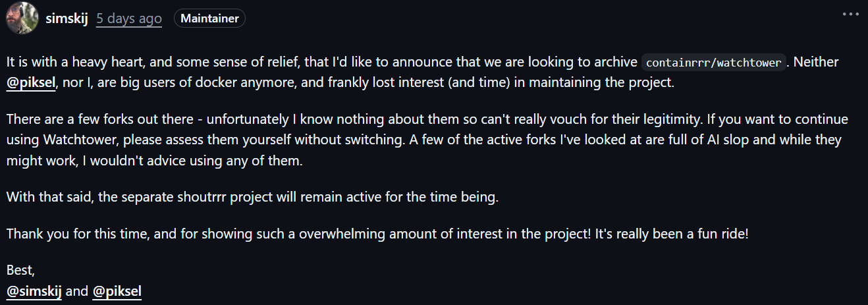Click the "5 days ago" timestamp link
Image resolution: width=868 pixels, height=305 pixels.
point(128,18)
